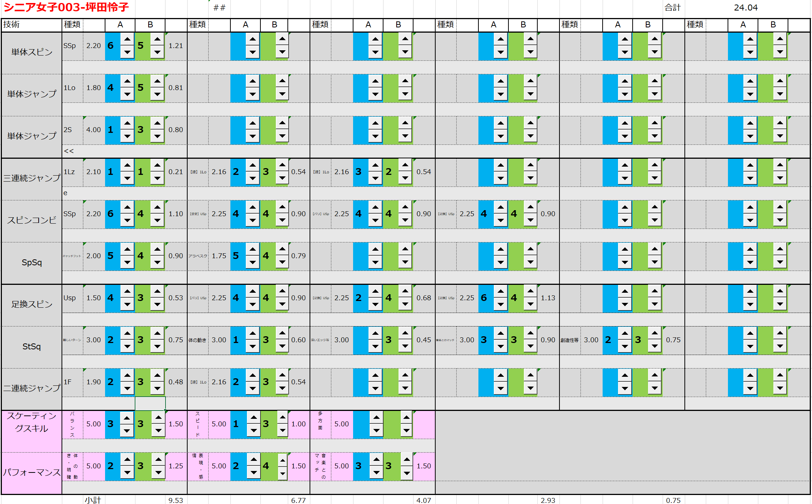Select the 合計 total value 24.04
The width and height of the screenshot is (812, 504).
(x=745, y=8)
